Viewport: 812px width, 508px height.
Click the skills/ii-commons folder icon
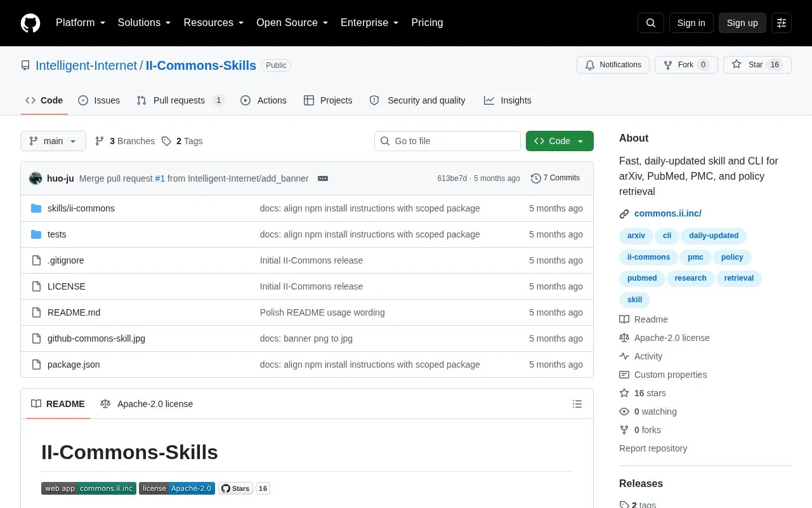pos(36,208)
